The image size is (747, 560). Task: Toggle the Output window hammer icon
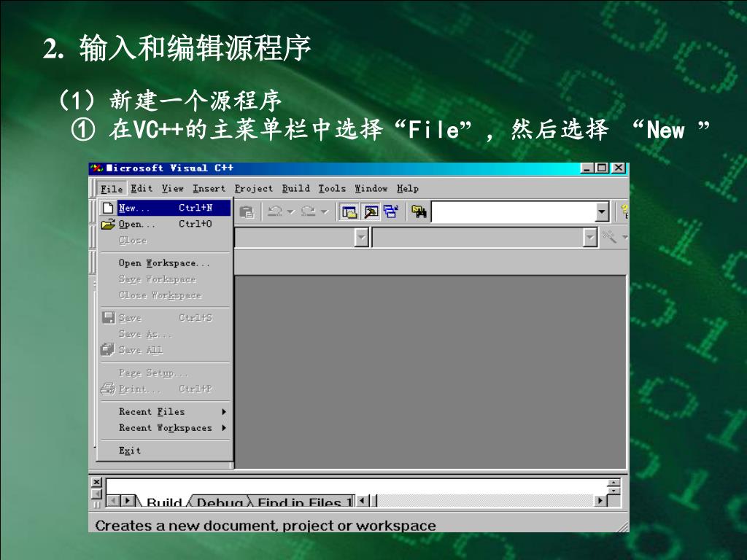[x=371, y=212]
